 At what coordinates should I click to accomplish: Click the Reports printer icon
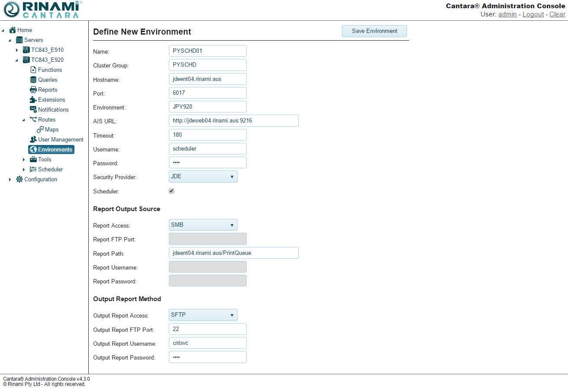(33, 90)
